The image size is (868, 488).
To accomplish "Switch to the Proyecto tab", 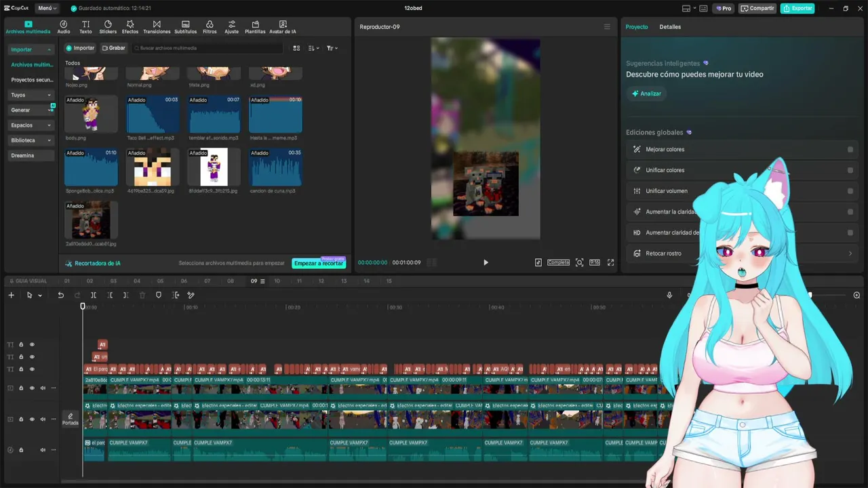I will click(x=637, y=27).
